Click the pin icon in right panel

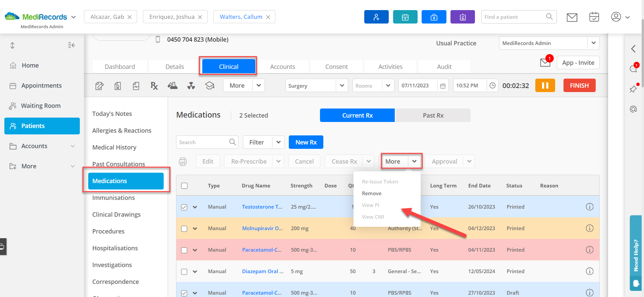point(633,89)
